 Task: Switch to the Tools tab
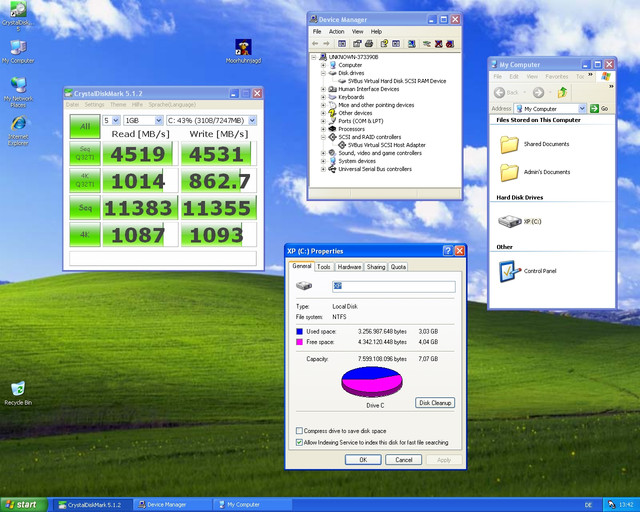[x=324, y=267]
